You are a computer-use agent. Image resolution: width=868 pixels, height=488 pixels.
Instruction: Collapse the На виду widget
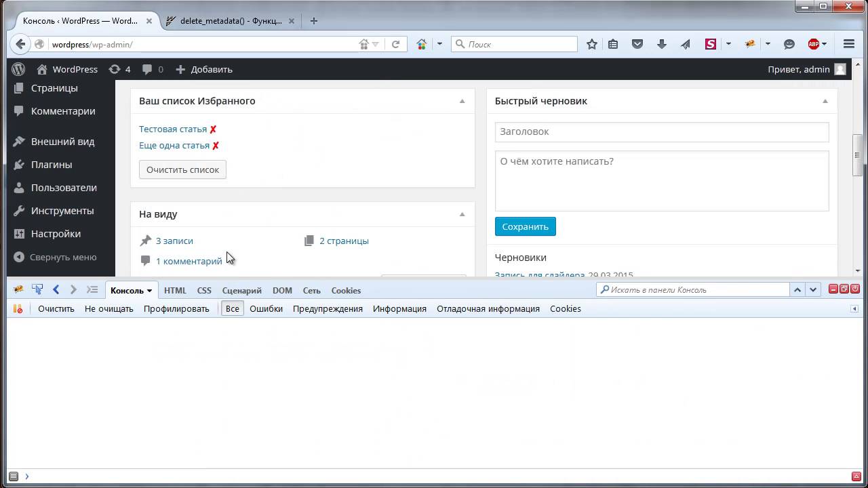pos(462,214)
